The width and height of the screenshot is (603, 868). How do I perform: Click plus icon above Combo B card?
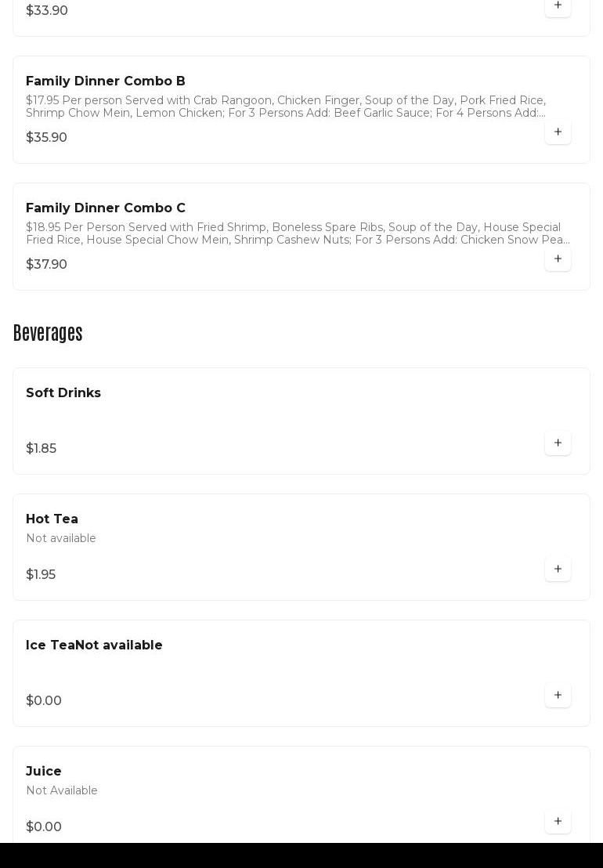coord(558,5)
